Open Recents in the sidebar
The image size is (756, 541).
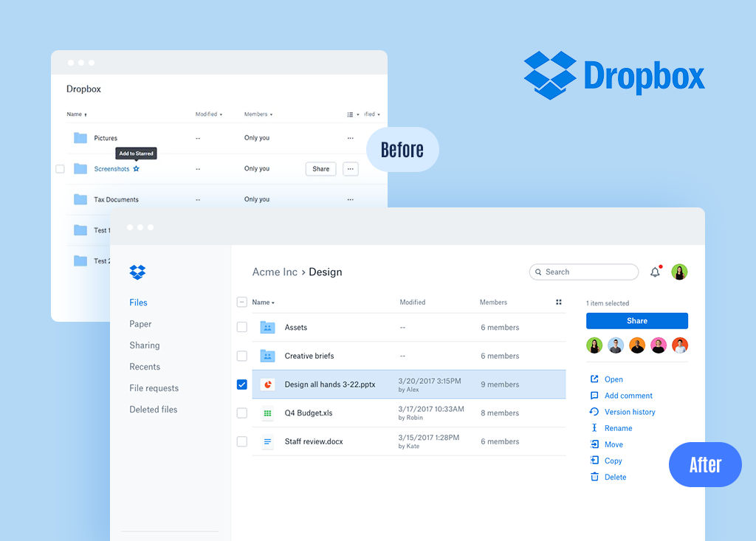(x=145, y=367)
